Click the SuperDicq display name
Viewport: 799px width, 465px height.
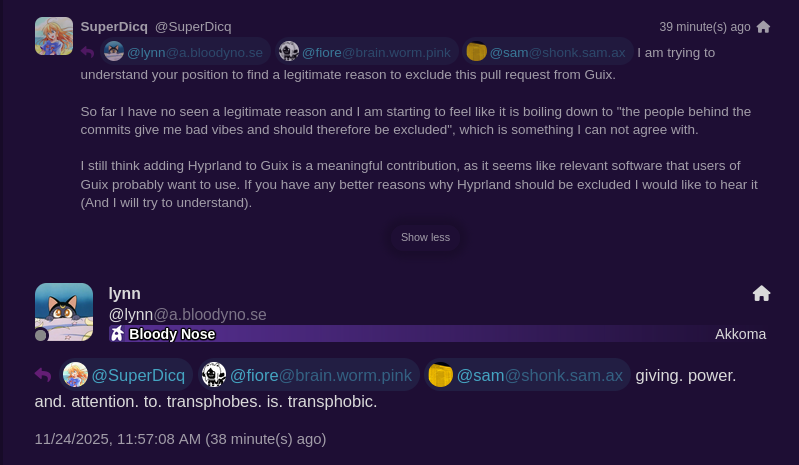pyautogui.click(x=114, y=26)
